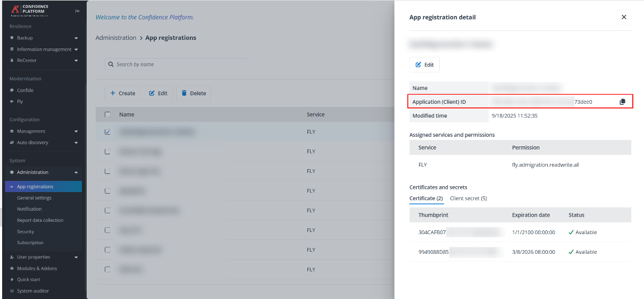Screen dimensions: 644x299
Task: Switch to the Client secret (5) tab
Action: pos(469,198)
